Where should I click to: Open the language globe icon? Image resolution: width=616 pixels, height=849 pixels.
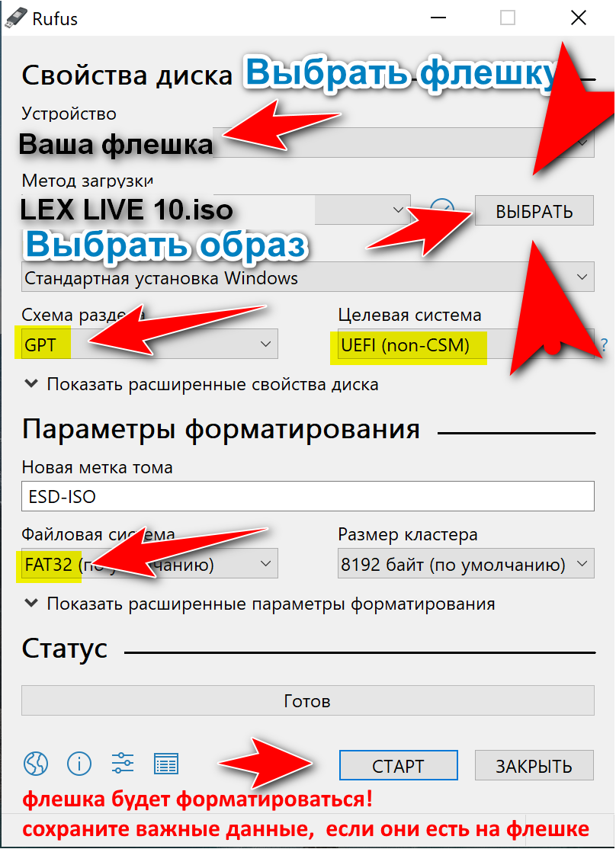click(36, 764)
